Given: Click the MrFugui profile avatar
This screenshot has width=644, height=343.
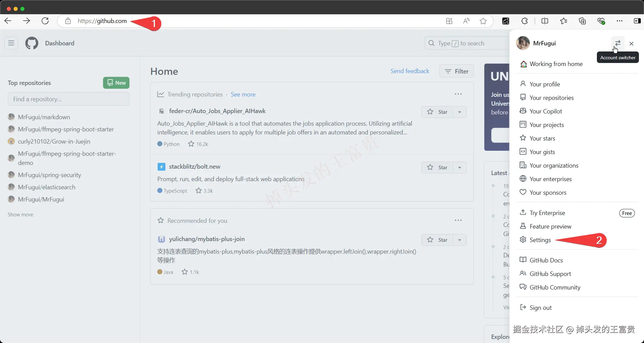Looking at the screenshot, I should pos(523,43).
